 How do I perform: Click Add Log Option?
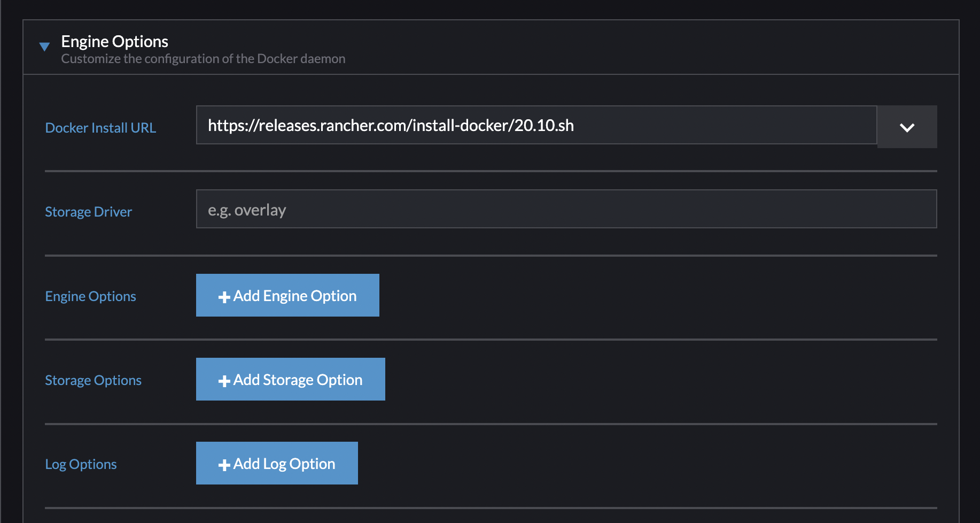(x=277, y=463)
